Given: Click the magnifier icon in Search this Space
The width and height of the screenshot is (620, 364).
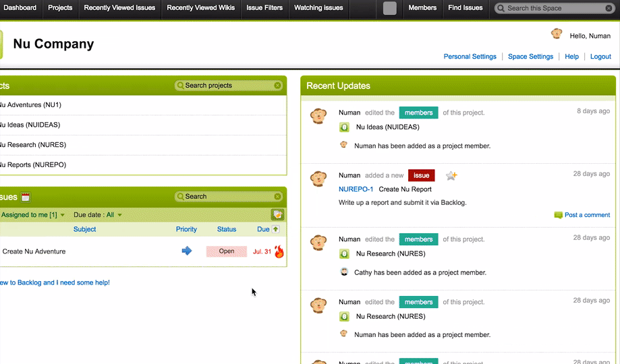Looking at the screenshot, I should pyautogui.click(x=501, y=8).
